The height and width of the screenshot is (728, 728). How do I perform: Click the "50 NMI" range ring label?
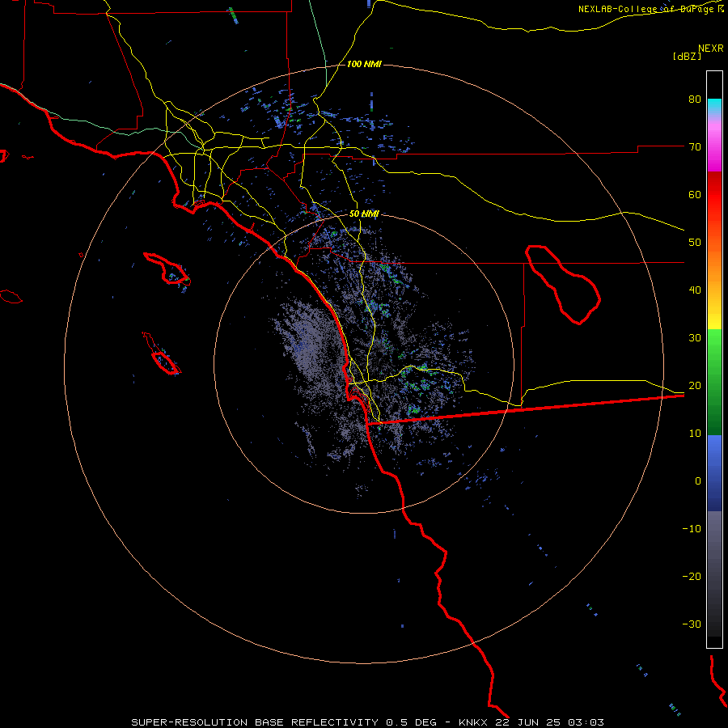coord(364,214)
